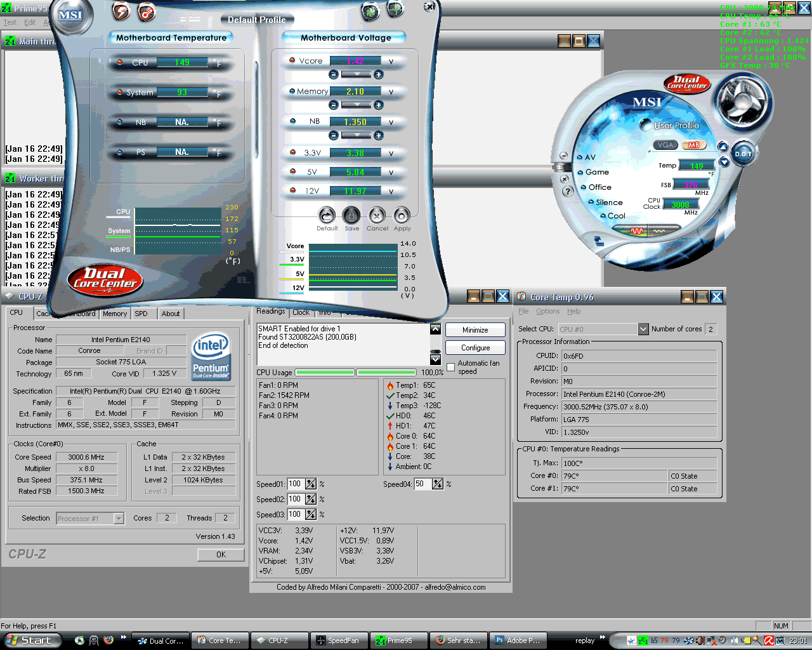Click the Default Profile label
This screenshot has width=812, height=650.
point(257,20)
